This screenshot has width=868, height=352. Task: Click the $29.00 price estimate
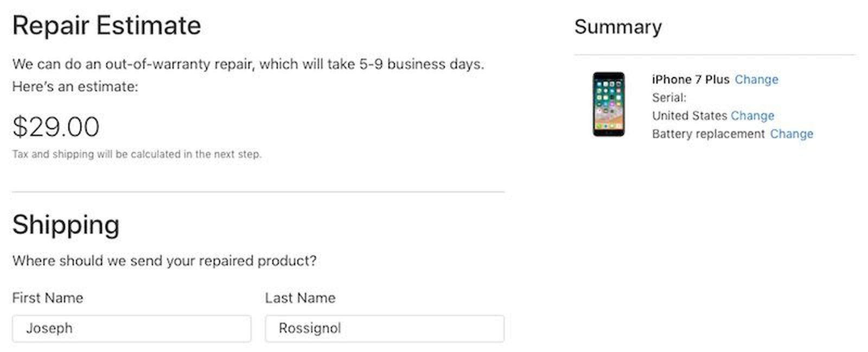click(56, 127)
